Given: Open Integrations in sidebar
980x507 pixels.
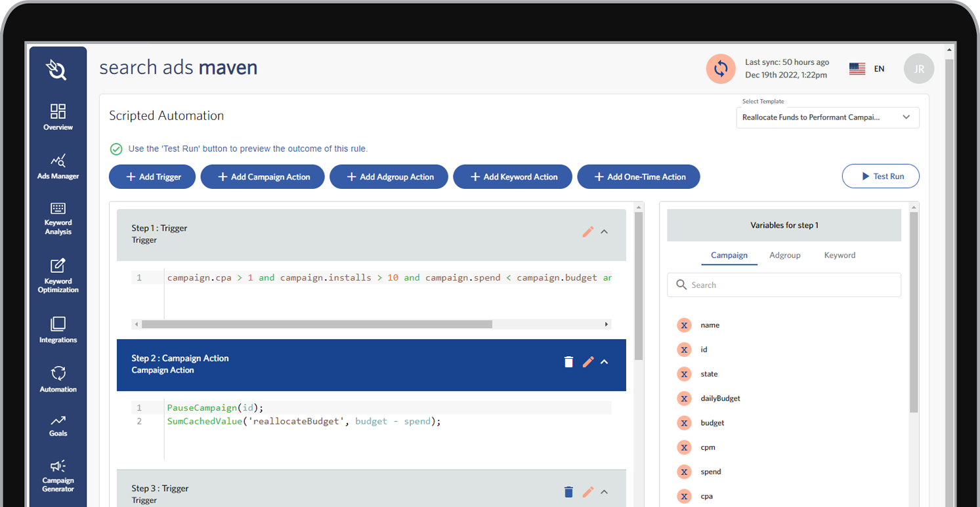Looking at the screenshot, I should pyautogui.click(x=58, y=330).
